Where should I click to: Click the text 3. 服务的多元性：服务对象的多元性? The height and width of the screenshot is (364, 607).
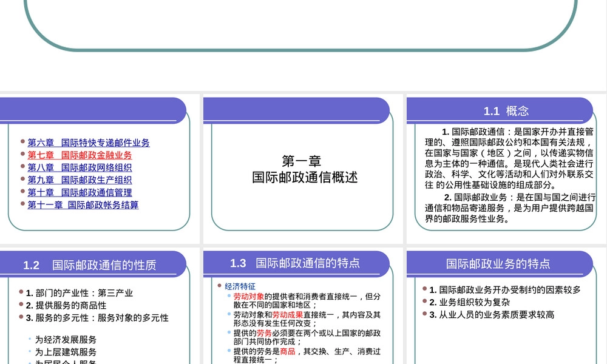pyautogui.click(x=97, y=317)
